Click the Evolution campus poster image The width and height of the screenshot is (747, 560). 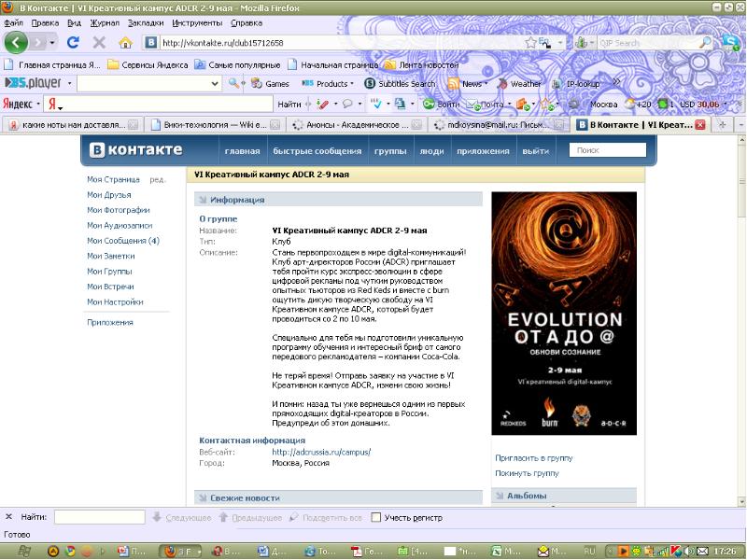point(563,313)
